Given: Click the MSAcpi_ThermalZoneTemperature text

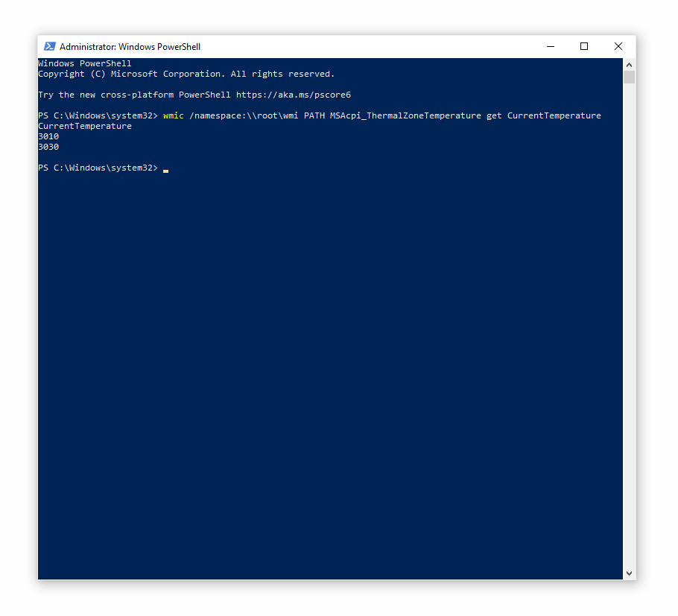Looking at the screenshot, I should (405, 115).
